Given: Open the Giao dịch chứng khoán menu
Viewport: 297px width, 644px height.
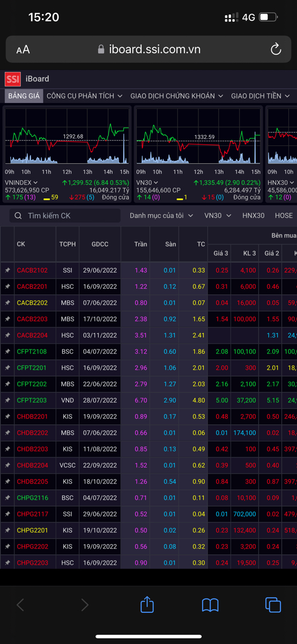Looking at the screenshot, I should [176, 96].
